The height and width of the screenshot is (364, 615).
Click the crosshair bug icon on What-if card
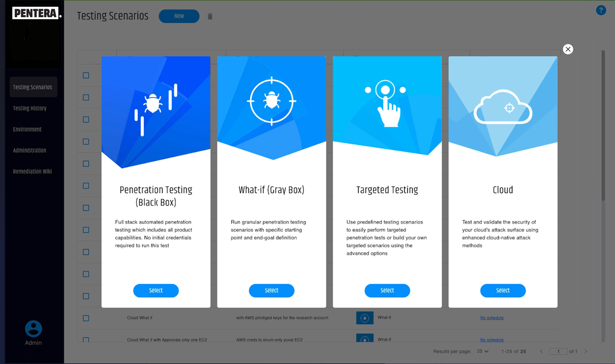pyautogui.click(x=271, y=101)
